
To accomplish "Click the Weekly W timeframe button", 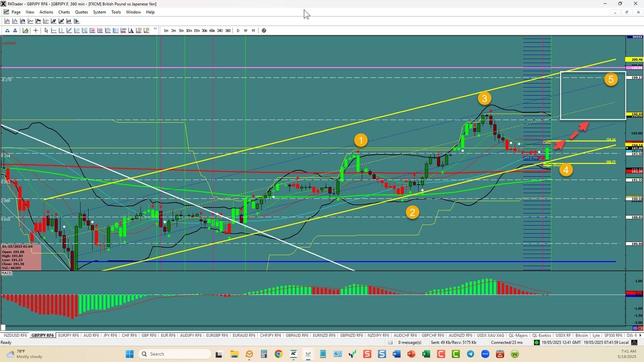I will [246, 30].
